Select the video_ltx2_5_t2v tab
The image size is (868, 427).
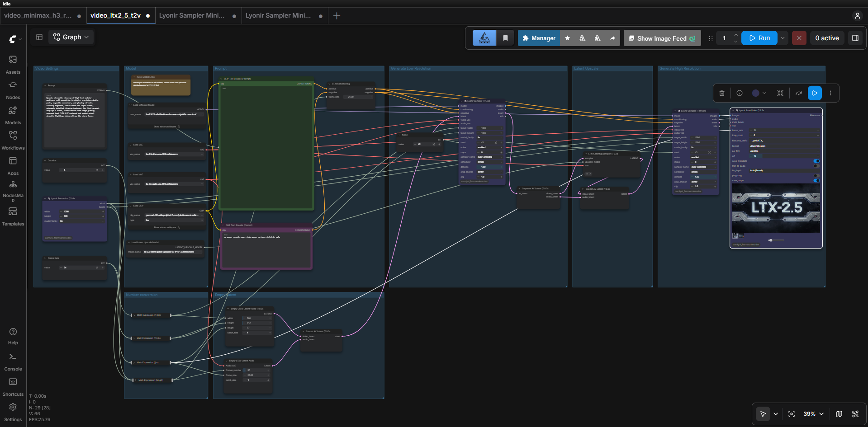pos(120,15)
